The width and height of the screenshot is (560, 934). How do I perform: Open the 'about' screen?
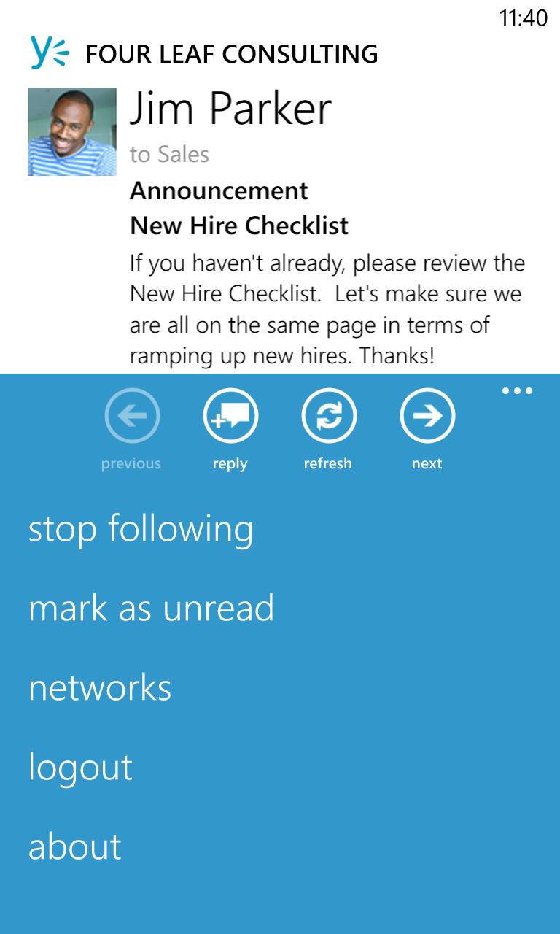point(74,846)
